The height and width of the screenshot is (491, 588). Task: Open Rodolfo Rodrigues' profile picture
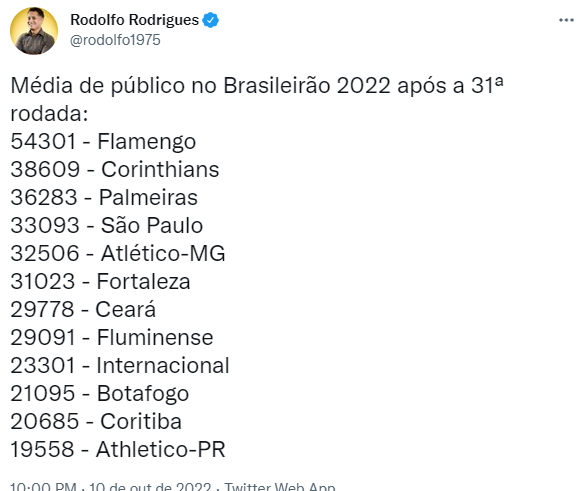pos(34,31)
